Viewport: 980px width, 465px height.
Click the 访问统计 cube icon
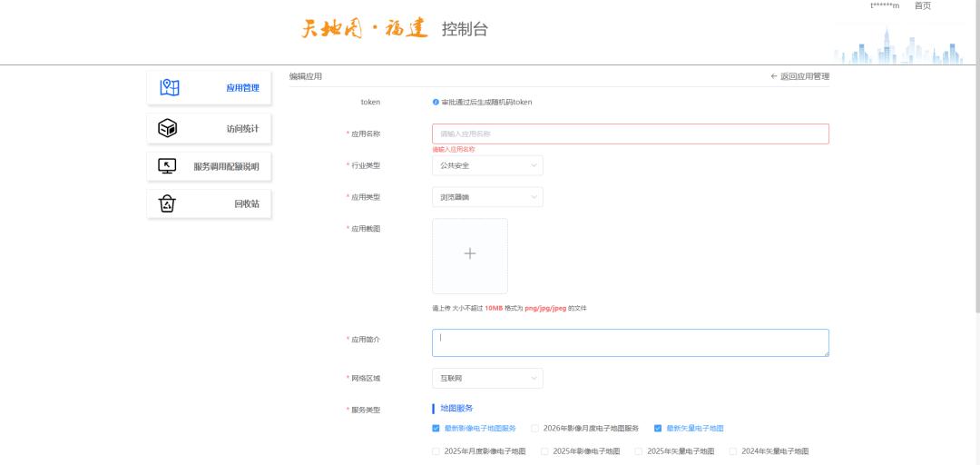(168, 129)
